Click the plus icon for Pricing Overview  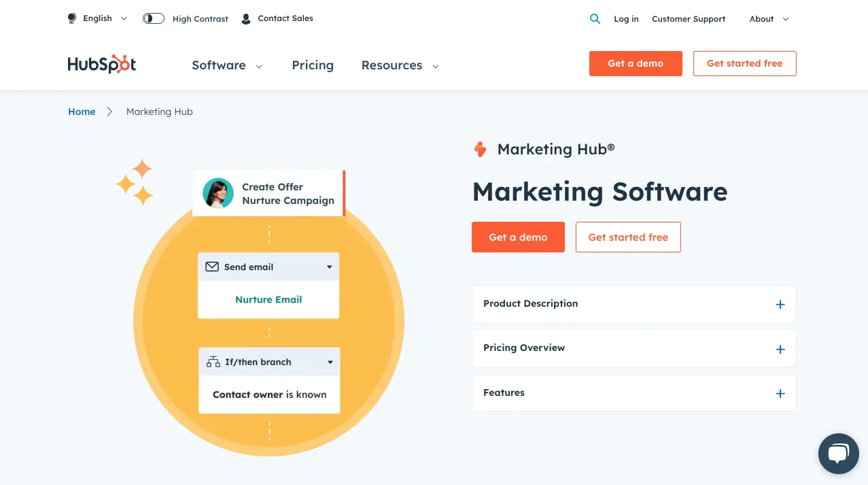tap(780, 350)
